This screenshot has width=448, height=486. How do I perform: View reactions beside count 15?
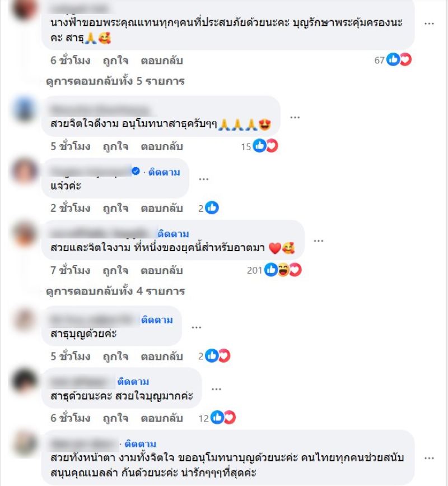point(265,146)
